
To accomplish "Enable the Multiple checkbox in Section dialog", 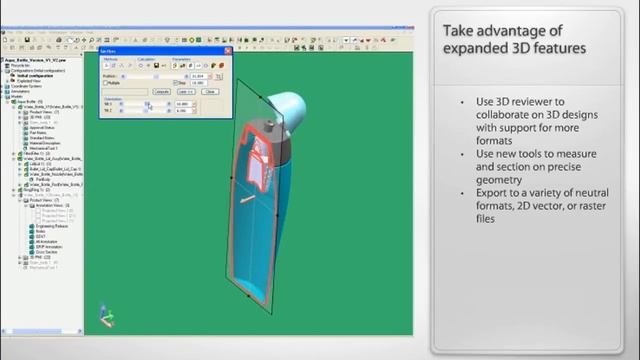I will pos(105,83).
